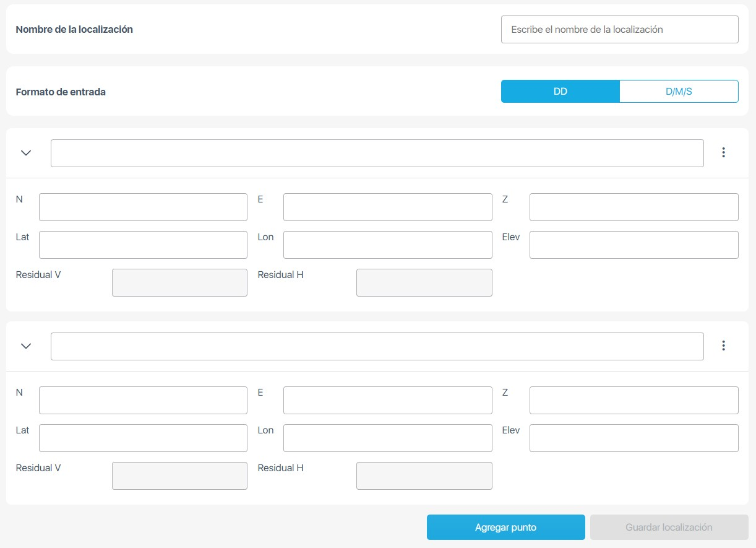Click the Z field of the second point
756x548 pixels.
tap(634, 401)
